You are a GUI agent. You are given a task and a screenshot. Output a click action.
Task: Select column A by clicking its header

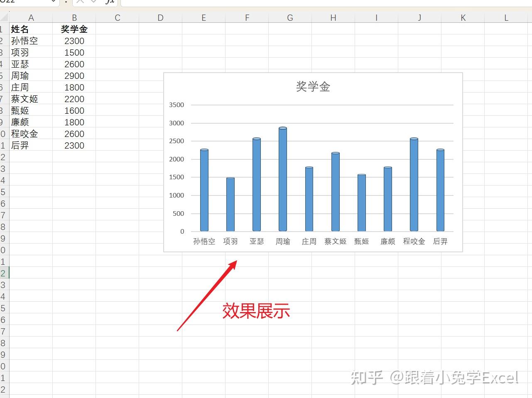click(x=31, y=17)
